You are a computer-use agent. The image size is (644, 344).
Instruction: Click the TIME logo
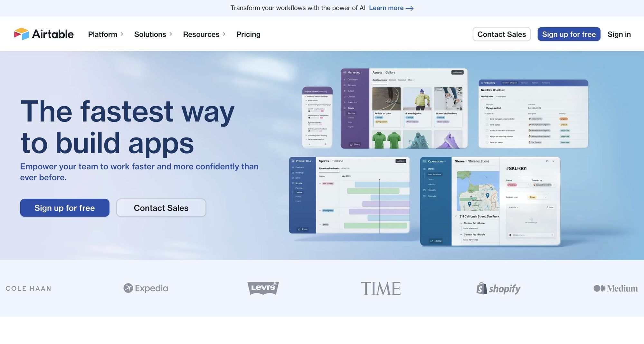click(x=381, y=288)
